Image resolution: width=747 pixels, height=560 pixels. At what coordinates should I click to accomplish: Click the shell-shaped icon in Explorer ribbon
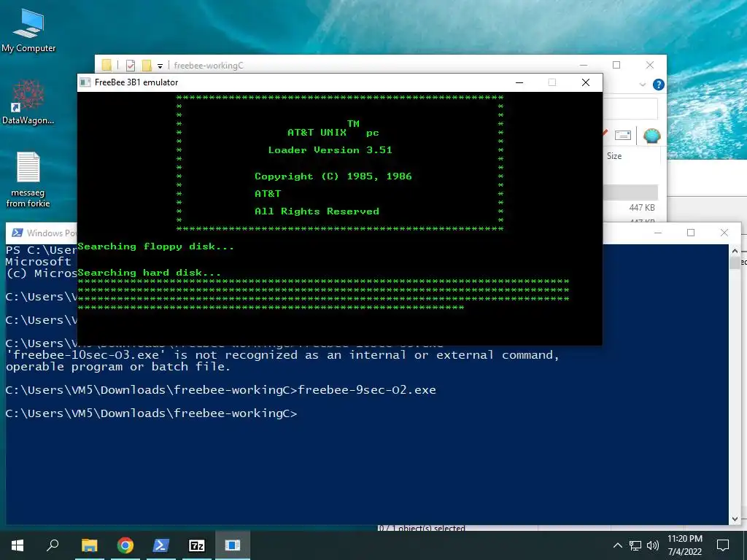(x=651, y=136)
